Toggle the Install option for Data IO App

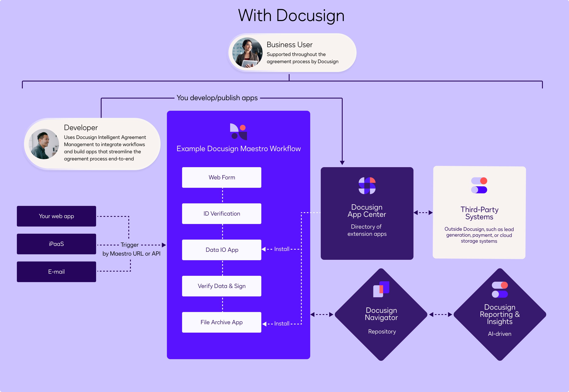tap(282, 249)
